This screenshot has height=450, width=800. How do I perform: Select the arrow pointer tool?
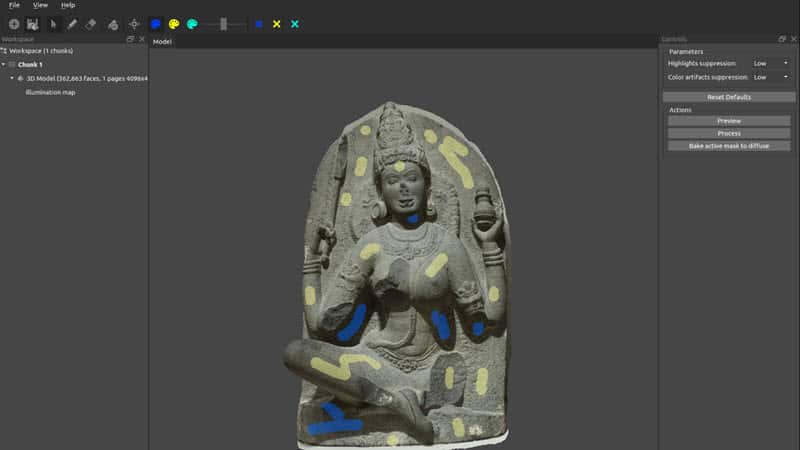pos(53,24)
